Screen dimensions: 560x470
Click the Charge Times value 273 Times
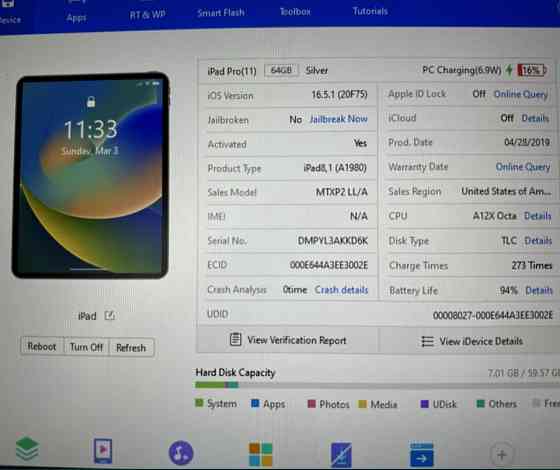tap(532, 265)
